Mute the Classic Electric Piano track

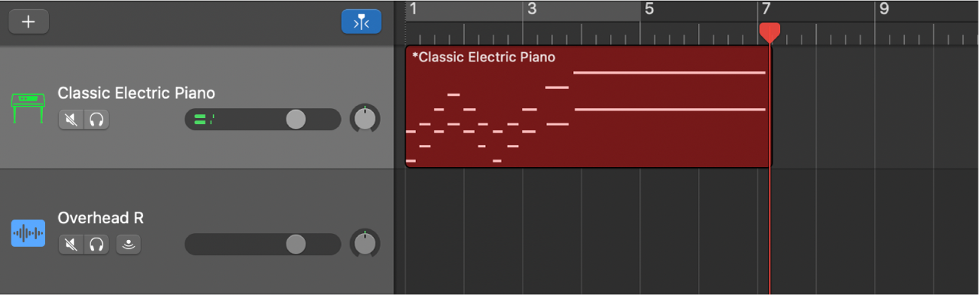point(71,120)
